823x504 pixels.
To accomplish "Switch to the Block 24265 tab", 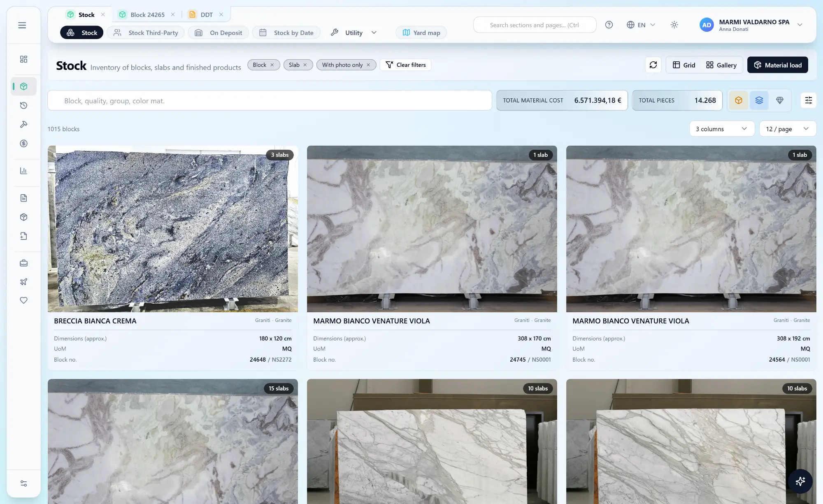I will tap(147, 15).
